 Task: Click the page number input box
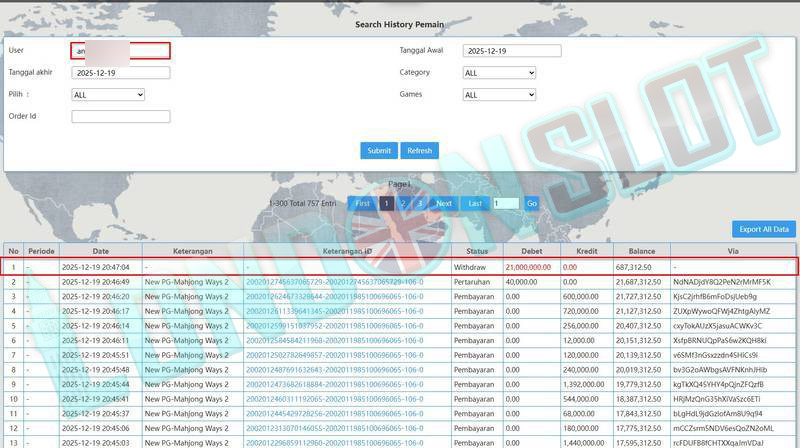(505, 203)
